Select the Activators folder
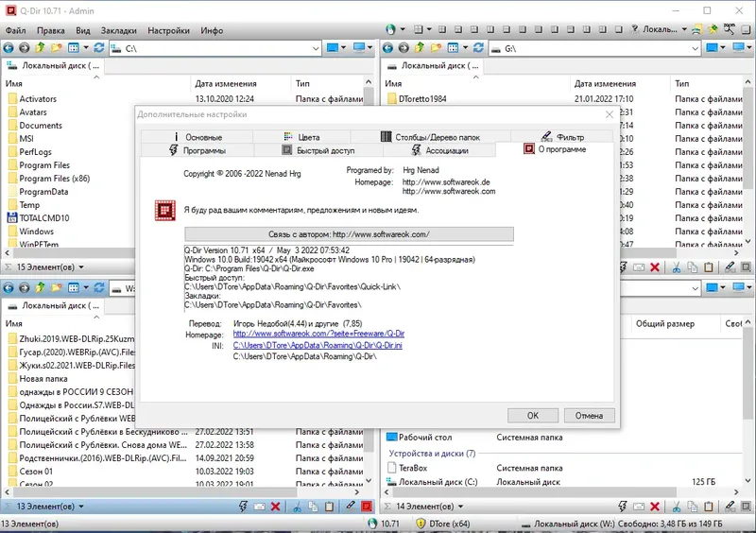Screen dimensions: 756x533 point(38,99)
